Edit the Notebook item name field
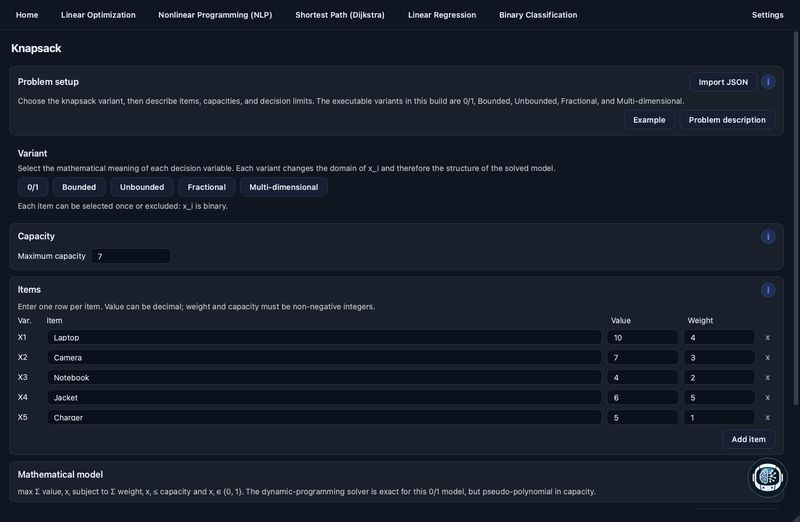 pyautogui.click(x=324, y=378)
